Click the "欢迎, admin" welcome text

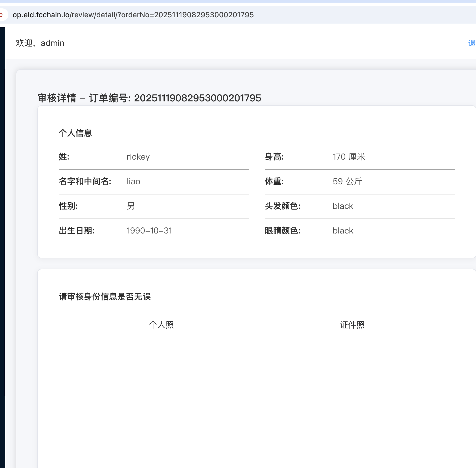click(x=40, y=43)
